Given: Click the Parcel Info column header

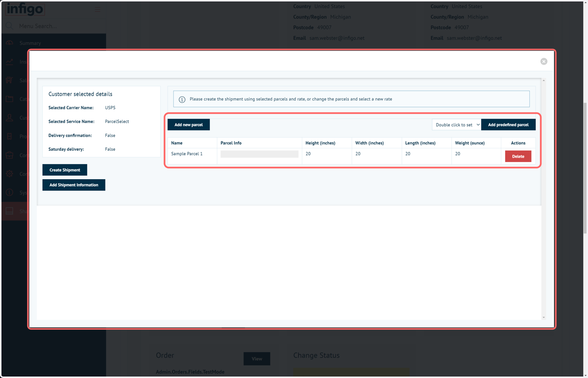Looking at the screenshot, I should [x=231, y=143].
